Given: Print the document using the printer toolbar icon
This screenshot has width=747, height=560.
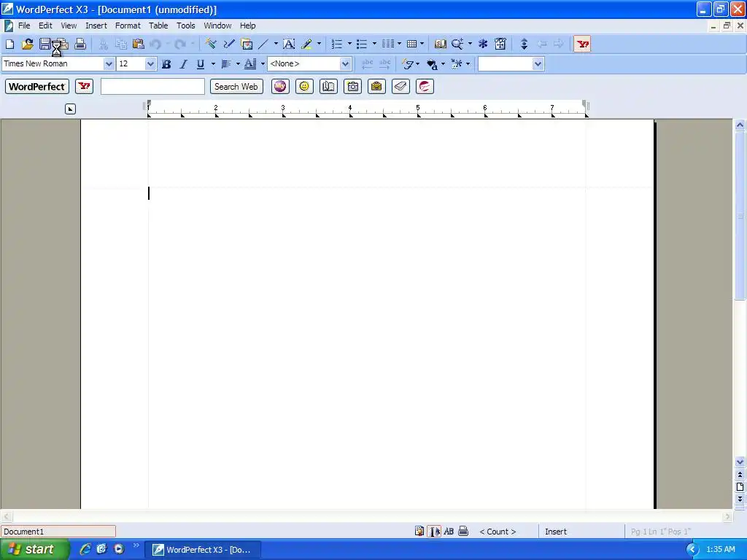Looking at the screenshot, I should coord(80,44).
